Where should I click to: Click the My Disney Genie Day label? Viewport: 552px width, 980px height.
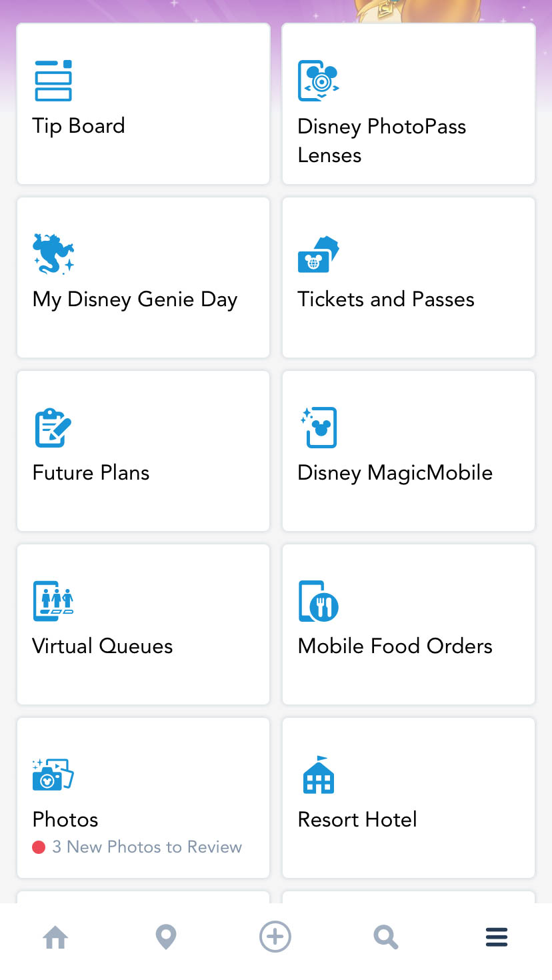[135, 300]
